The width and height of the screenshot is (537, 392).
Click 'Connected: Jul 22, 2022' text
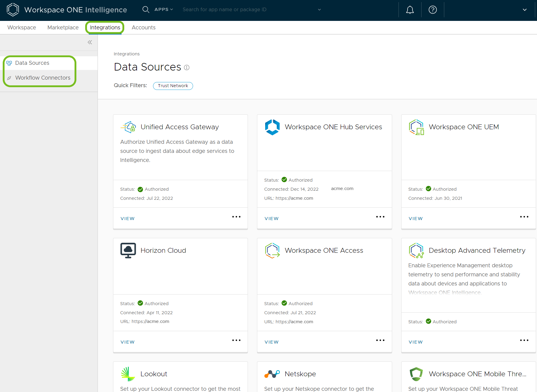click(x=146, y=198)
